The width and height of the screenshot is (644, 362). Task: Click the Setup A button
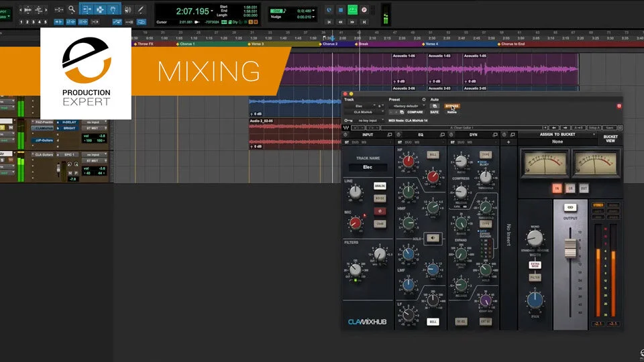point(594,127)
